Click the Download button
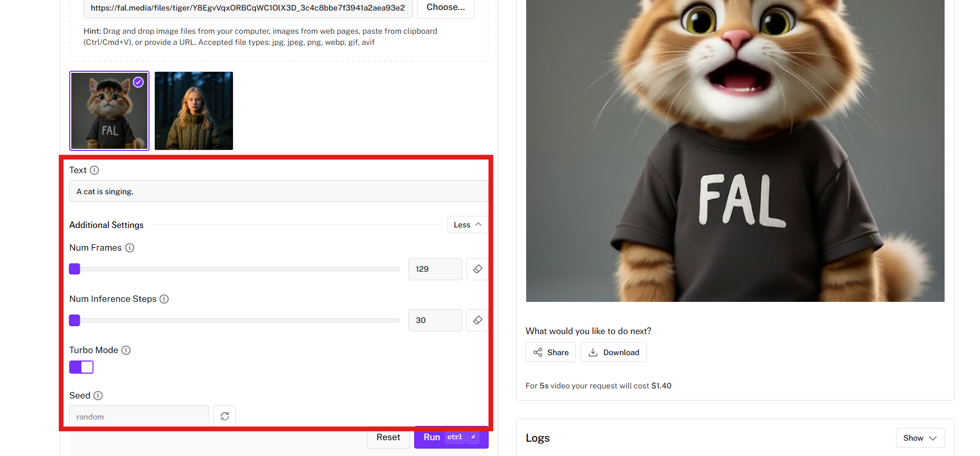The height and width of the screenshot is (456, 980). tap(613, 353)
